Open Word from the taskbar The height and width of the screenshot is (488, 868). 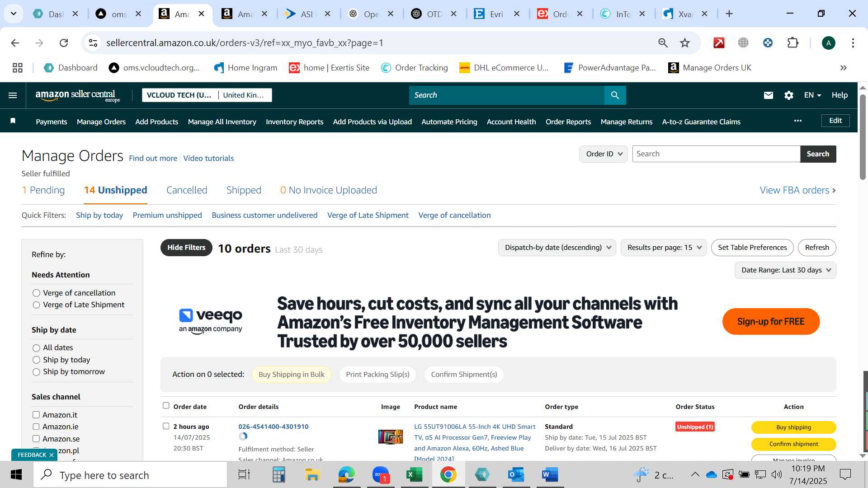pyautogui.click(x=550, y=475)
